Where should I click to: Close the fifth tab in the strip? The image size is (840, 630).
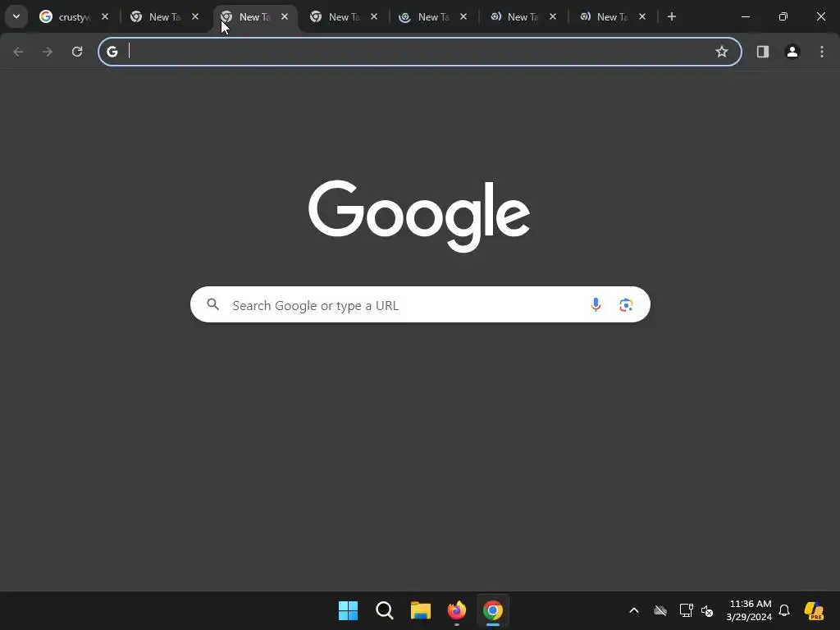tap(463, 16)
